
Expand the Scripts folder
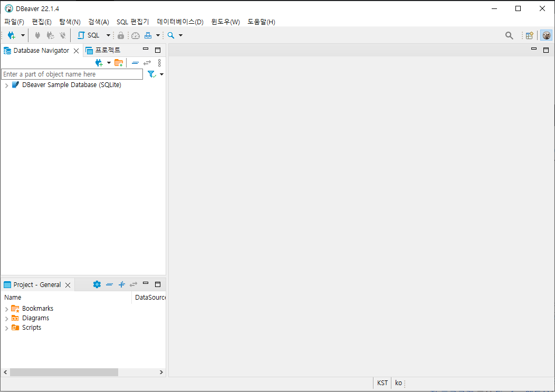(6, 328)
